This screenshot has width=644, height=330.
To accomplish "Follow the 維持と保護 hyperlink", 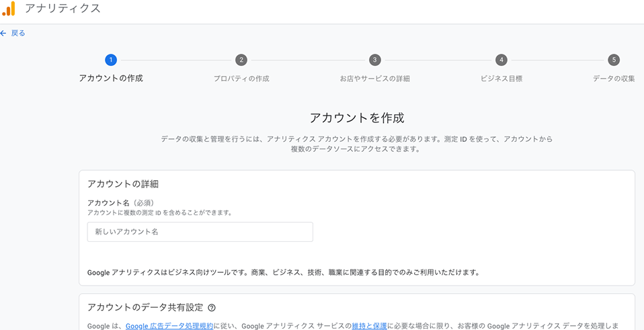I will pyautogui.click(x=369, y=326).
